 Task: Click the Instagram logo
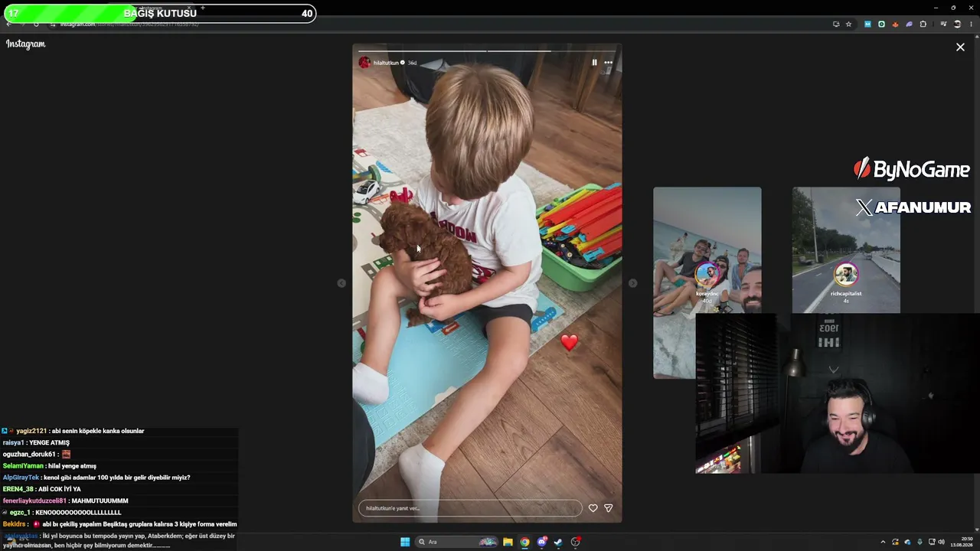click(x=26, y=44)
